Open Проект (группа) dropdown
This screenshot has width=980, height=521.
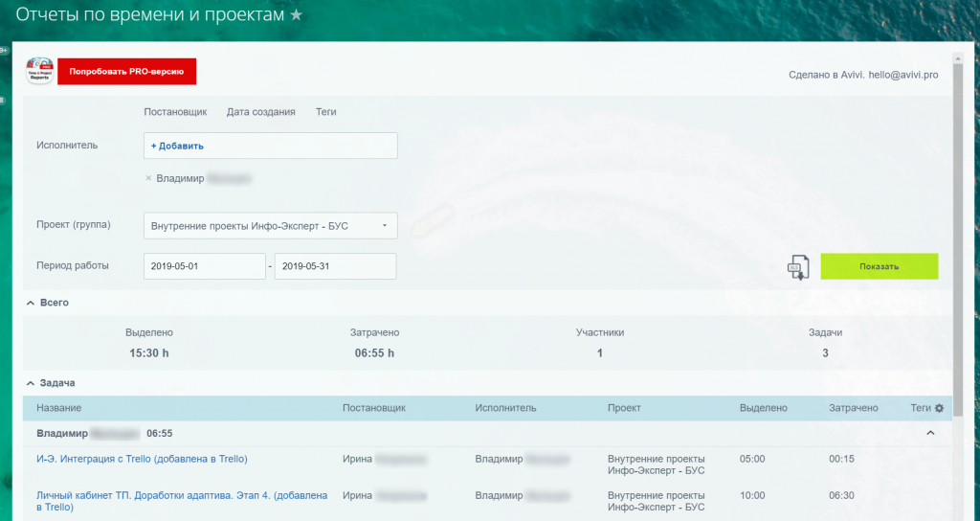(270, 226)
